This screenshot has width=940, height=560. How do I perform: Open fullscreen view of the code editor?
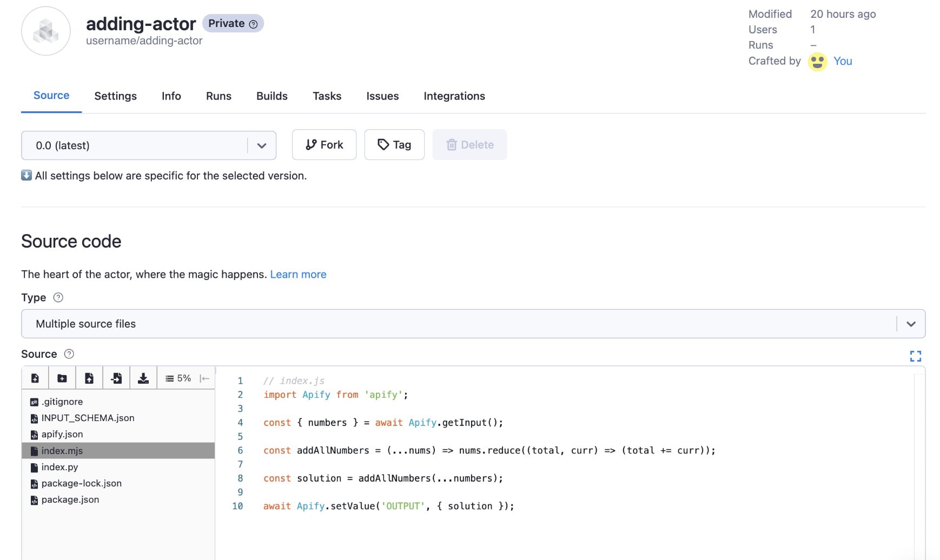(x=916, y=356)
